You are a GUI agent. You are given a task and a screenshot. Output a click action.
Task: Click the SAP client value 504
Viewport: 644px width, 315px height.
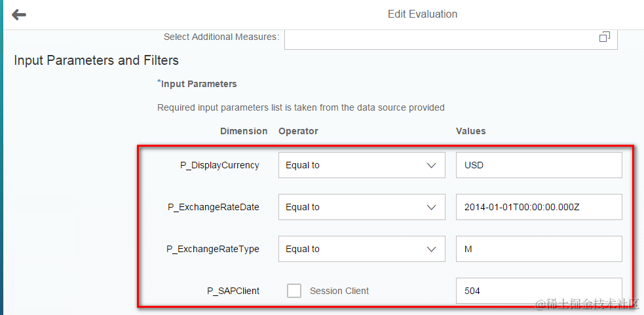tap(539, 291)
